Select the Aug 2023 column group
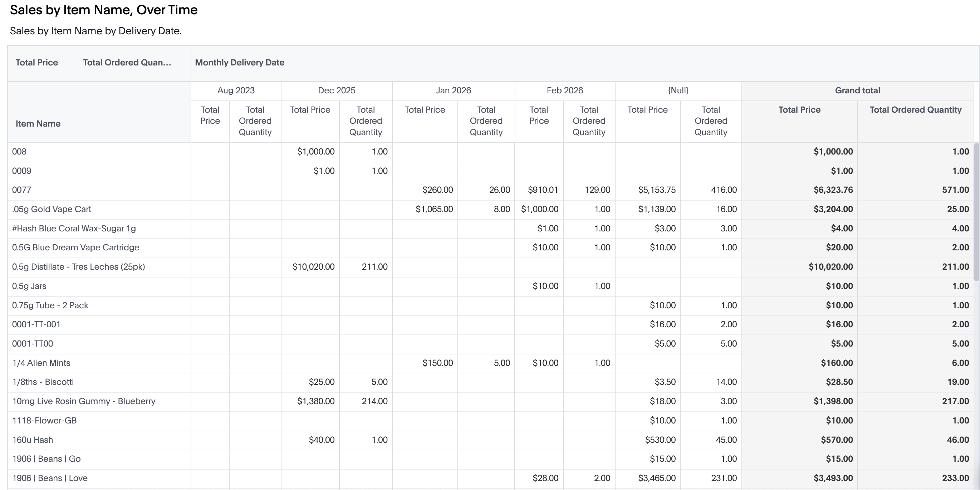Viewport: 980px width, 490px height. 236,90
